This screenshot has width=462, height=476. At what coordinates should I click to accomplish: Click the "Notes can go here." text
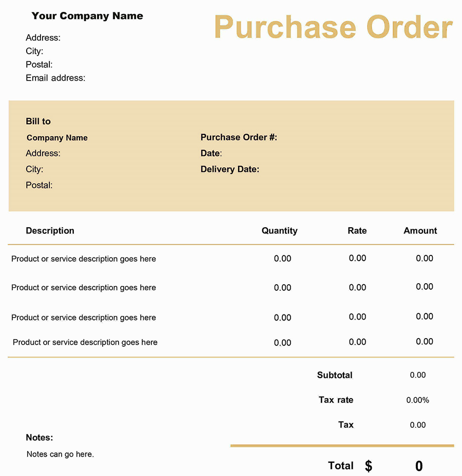pos(60,454)
